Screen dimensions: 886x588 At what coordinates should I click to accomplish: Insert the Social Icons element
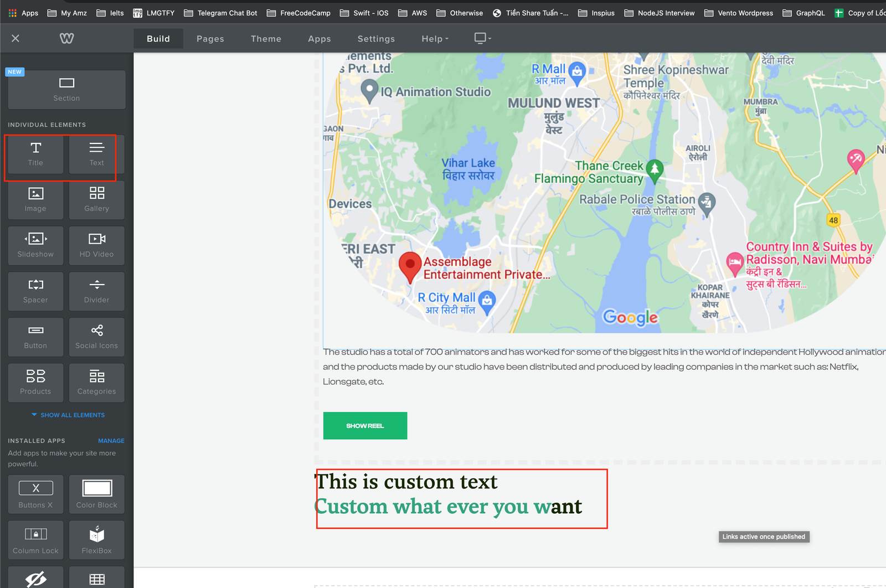click(96, 337)
